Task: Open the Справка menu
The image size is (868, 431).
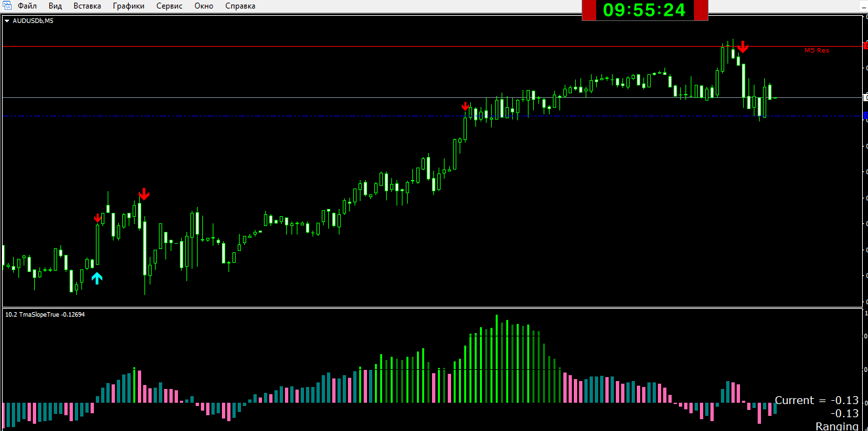Action: [240, 6]
